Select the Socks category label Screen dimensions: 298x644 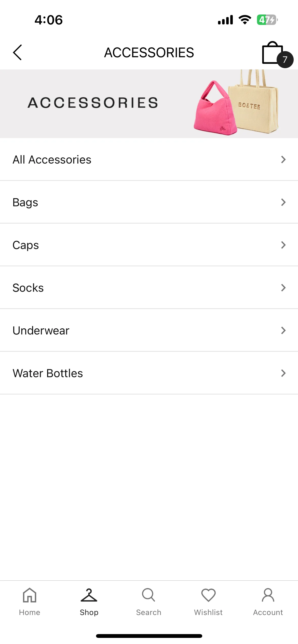pyautogui.click(x=28, y=288)
